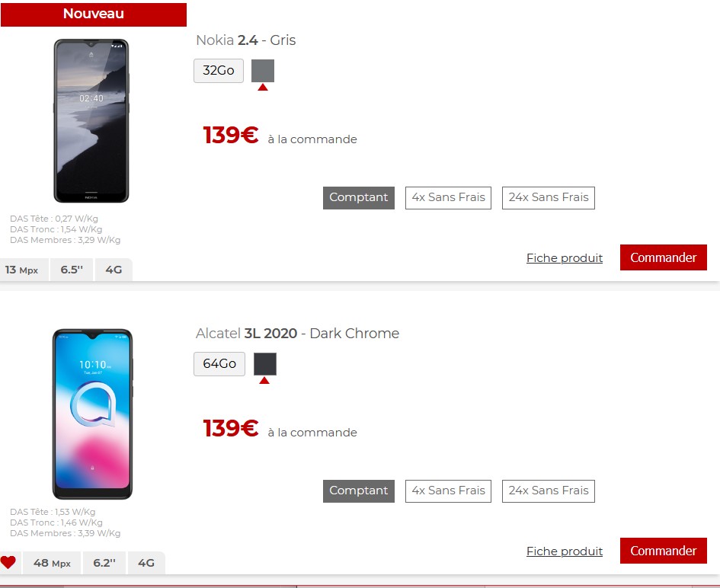720x588 pixels.
Task: Open Fiche produit for Nokia 2.4
Action: point(565,258)
